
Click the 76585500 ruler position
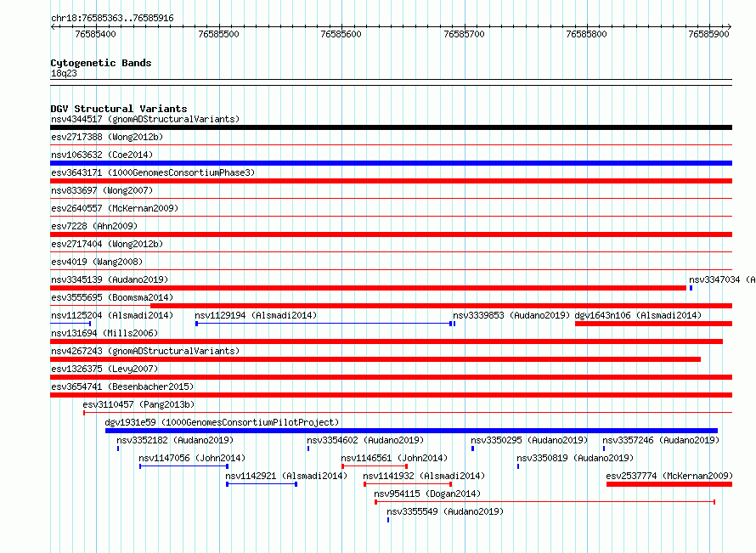point(218,34)
